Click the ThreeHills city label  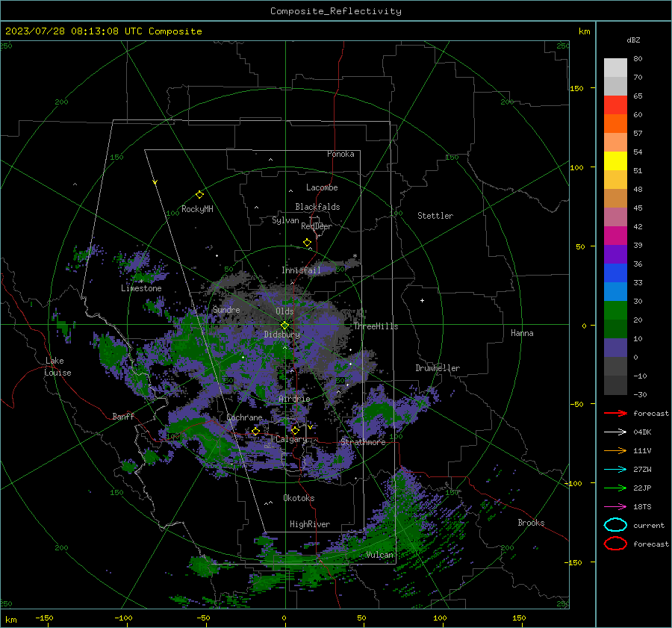(376, 326)
